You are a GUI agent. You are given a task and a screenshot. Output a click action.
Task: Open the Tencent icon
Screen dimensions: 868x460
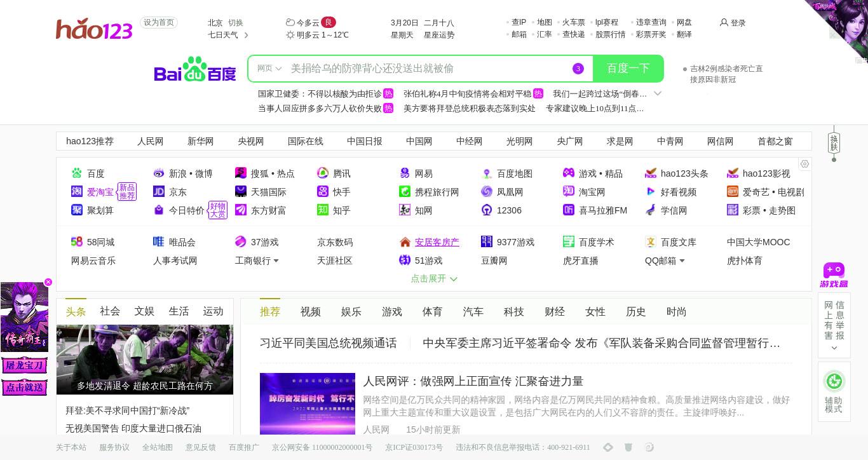point(323,173)
